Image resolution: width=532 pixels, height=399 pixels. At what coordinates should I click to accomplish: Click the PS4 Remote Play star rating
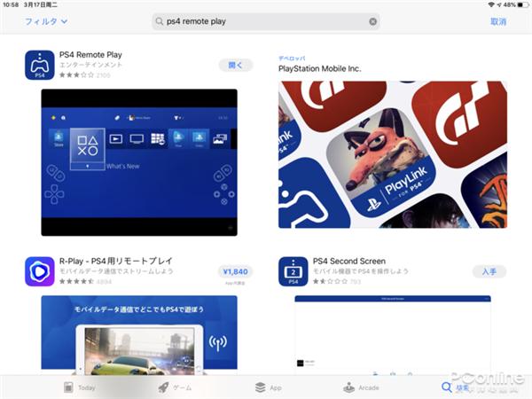[x=76, y=75]
